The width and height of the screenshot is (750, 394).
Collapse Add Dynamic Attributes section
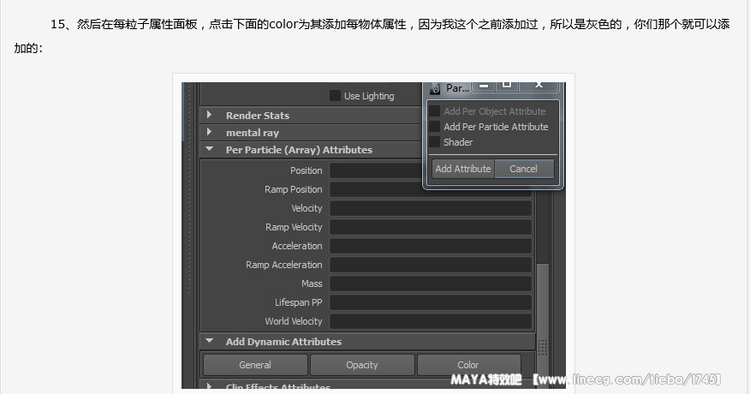209,341
